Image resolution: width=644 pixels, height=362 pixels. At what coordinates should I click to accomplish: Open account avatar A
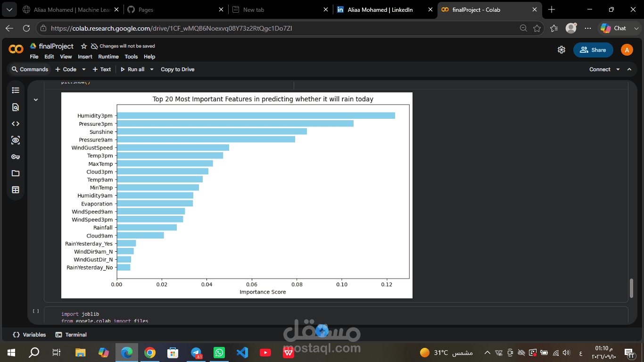(627, 49)
